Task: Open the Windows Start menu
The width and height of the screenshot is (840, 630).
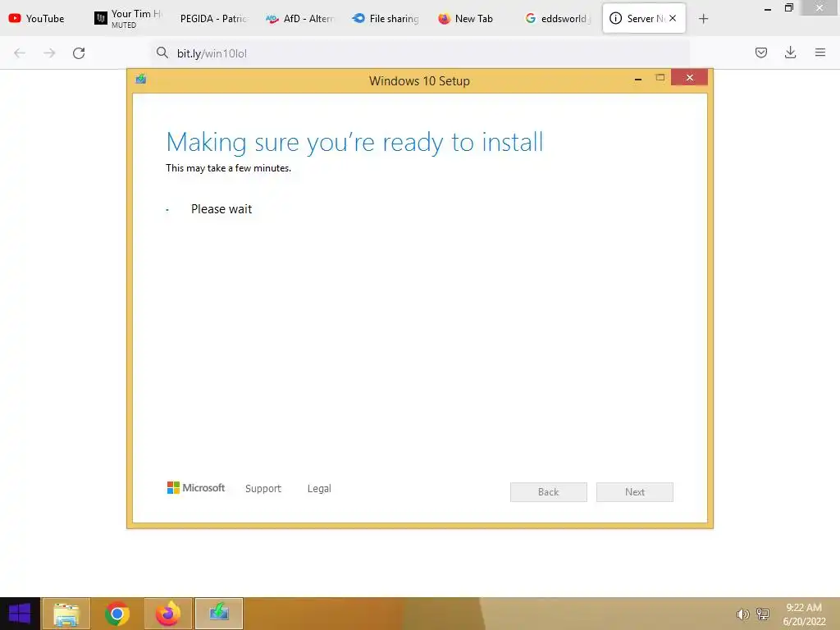Action: [x=20, y=614]
